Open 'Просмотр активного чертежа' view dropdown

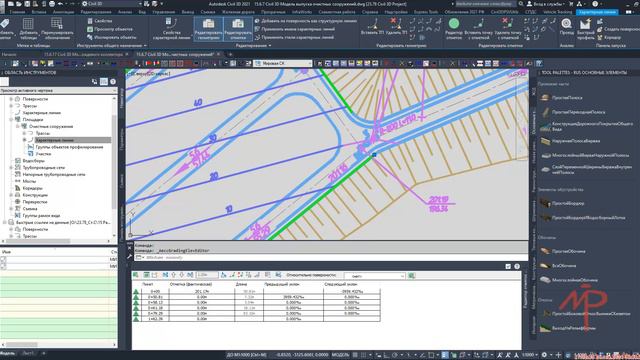click(x=58, y=90)
